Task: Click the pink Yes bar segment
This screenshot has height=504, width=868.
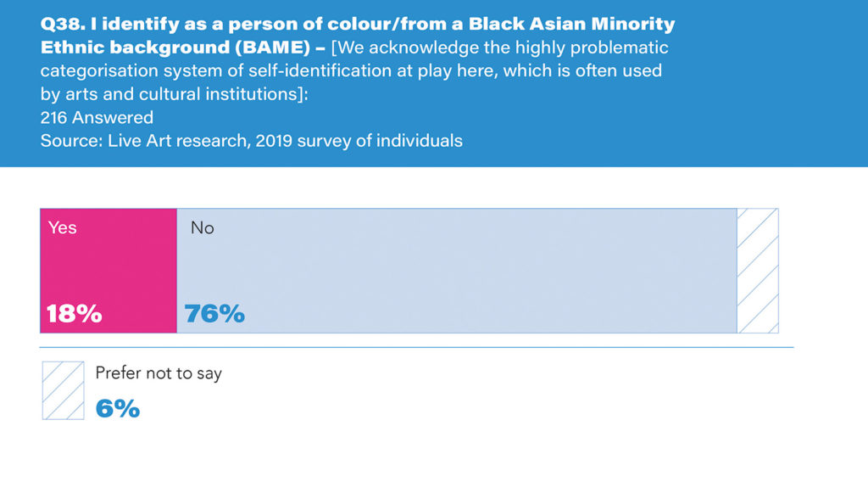Action: click(x=108, y=270)
